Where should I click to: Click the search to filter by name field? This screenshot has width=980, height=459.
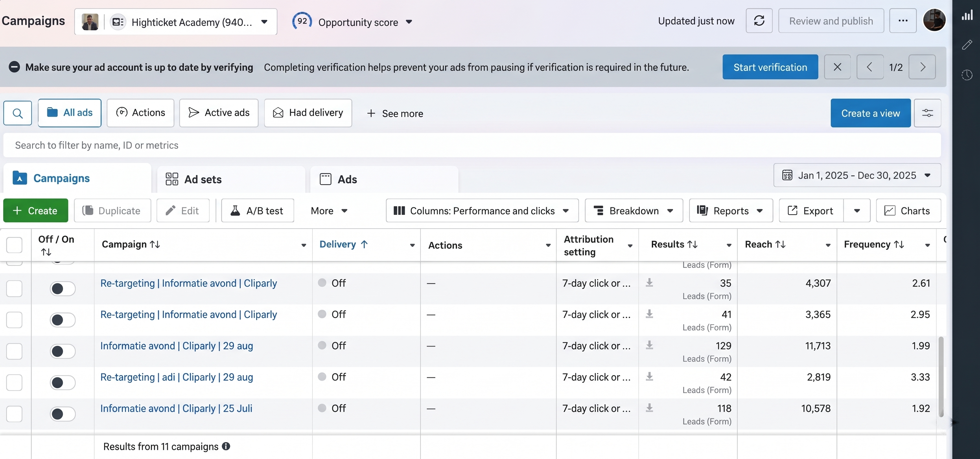click(x=472, y=145)
